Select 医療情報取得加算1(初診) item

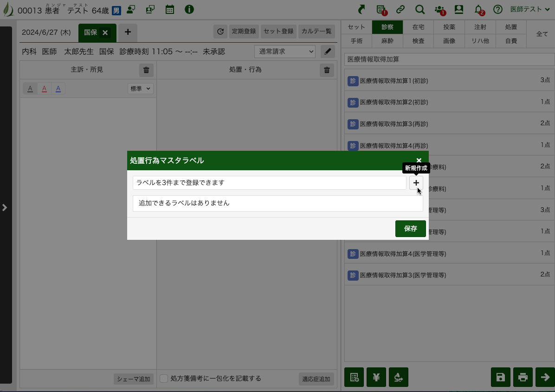click(x=450, y=81)
